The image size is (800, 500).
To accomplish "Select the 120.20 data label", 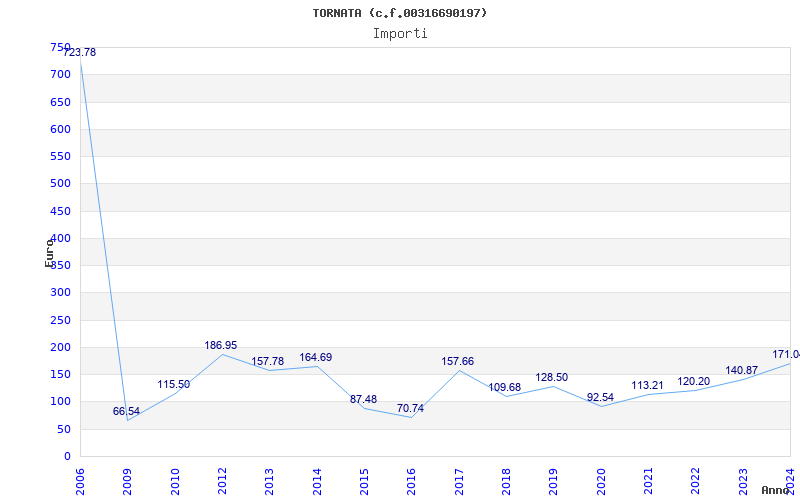I will click(x=693, y=382).
